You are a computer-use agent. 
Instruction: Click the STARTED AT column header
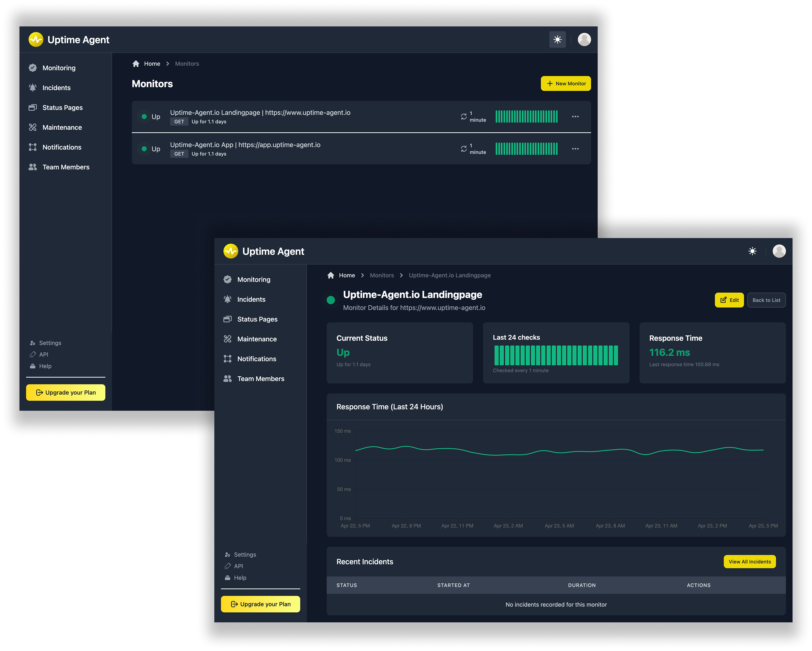453,585
